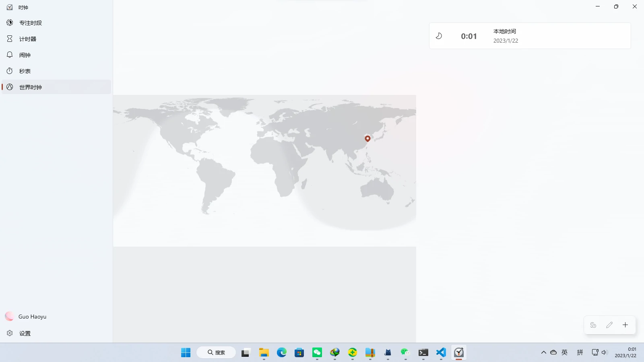Viewport: 644px width, 362px height.
Task: Open taskbar date and time flyout
Action: click(626, 352)
